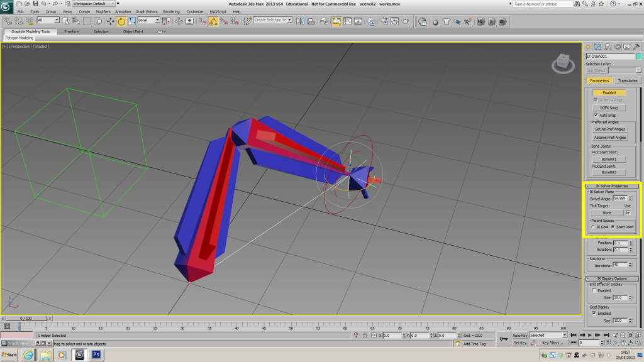Image resolution: width=644 pixels, height=362 pixels.
Task: Click the Select and Move tool
Action: click(x=111, y=21)
